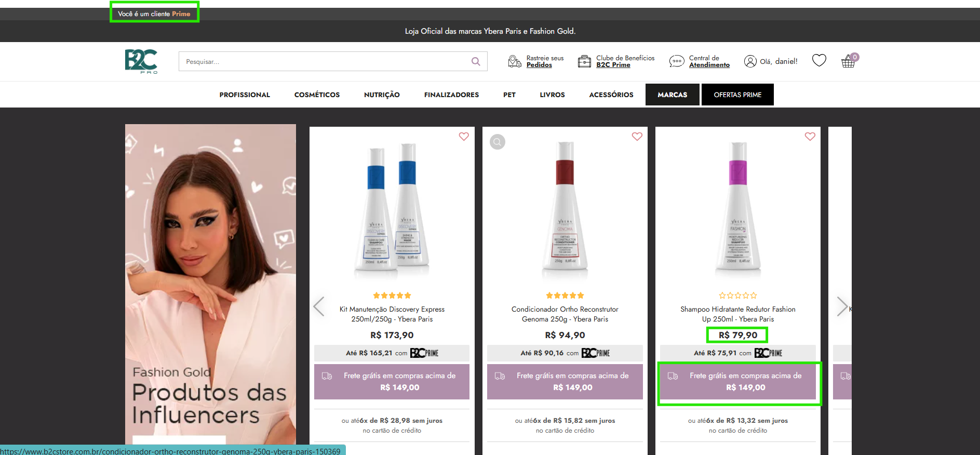Click the R$ 173,90 price

click(x=392, y=335)
